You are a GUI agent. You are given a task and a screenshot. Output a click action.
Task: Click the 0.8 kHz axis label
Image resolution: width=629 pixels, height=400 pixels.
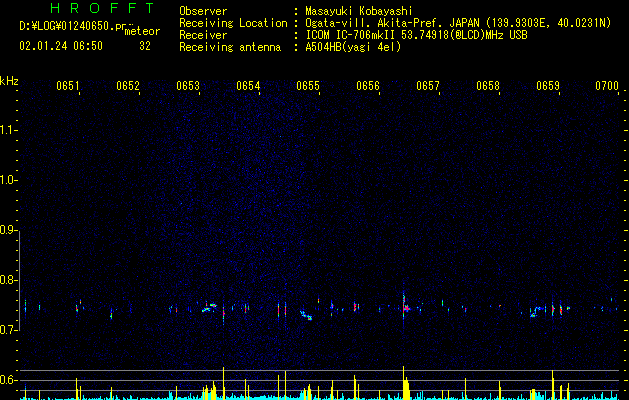9,280
